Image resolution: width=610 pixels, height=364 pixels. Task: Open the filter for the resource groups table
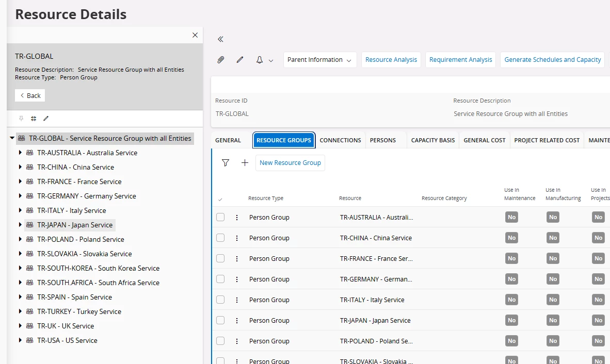pos(225,163)
